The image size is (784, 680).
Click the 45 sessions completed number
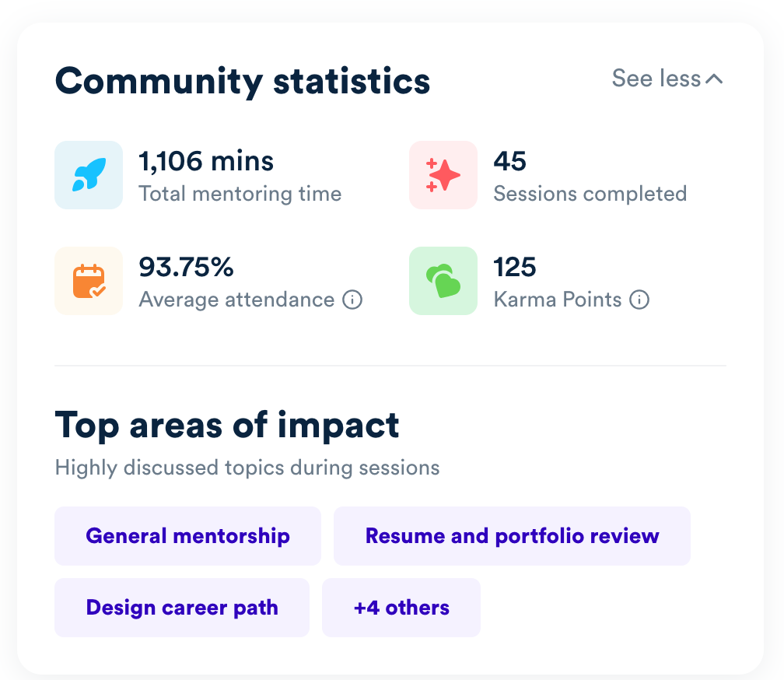(x=509, y=162)
